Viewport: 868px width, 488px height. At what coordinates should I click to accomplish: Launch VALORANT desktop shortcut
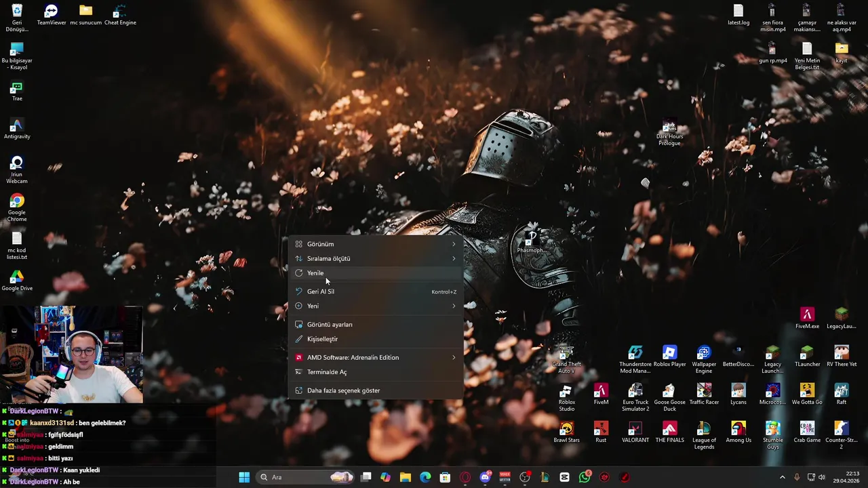pos(635,432)
